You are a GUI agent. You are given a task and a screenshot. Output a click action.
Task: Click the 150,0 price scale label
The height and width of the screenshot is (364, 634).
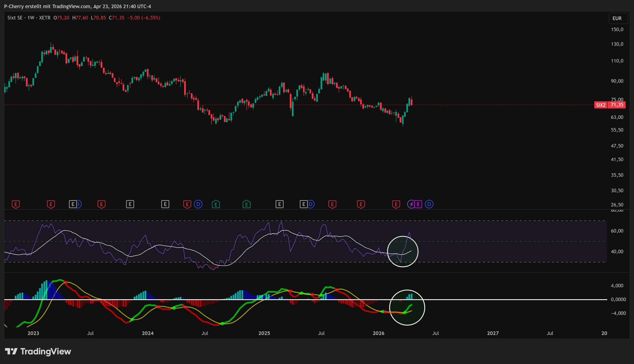(x=617, y=29)
